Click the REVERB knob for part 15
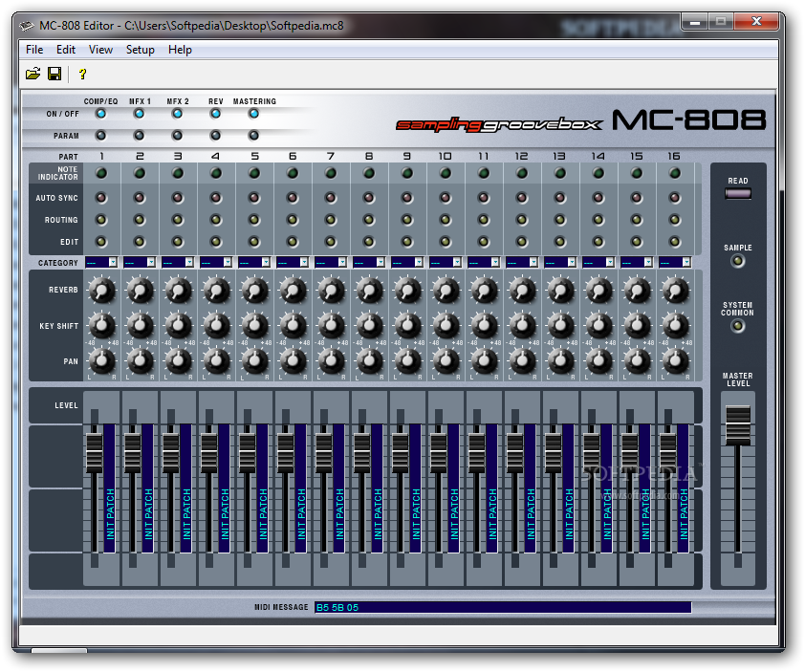 coord(637,291)
